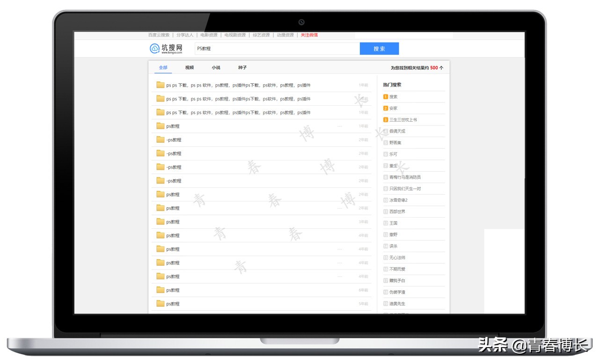Image resolution: width=599 pixels, height=364 pixels.
Task: Click hot search term 迪奥先生
Action: pos(397,304)
